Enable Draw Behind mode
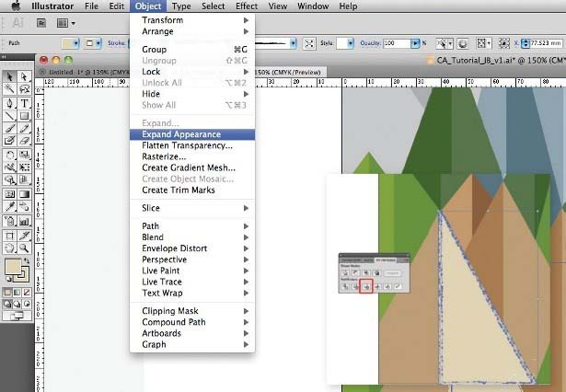The width and height of the screenshot is (566, 392). tap(17, 304)
